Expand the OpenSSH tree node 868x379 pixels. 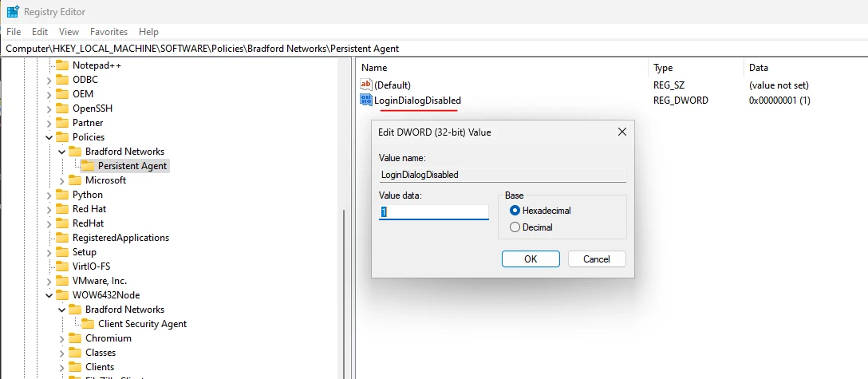click(49, 109)
